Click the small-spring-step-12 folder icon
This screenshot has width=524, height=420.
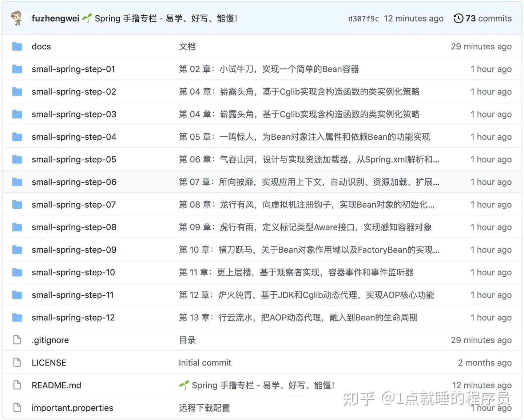pos(17,317)
